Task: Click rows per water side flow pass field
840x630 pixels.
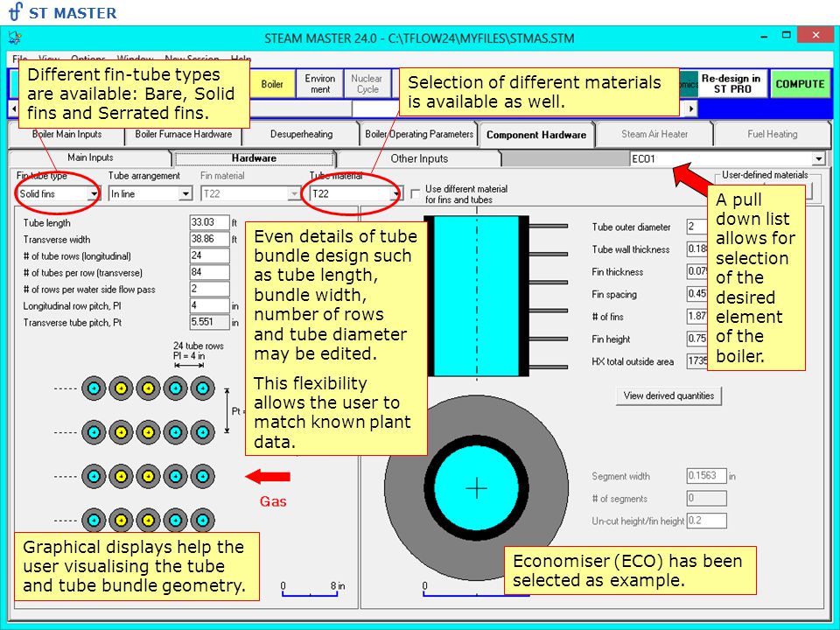Action: [x=209, y=289]
